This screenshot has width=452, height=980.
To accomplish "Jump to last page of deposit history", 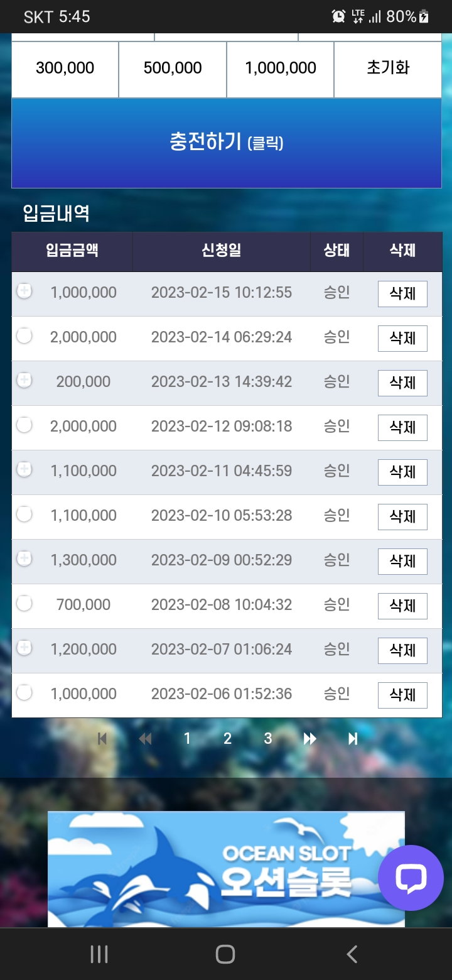I will (353, 739).
